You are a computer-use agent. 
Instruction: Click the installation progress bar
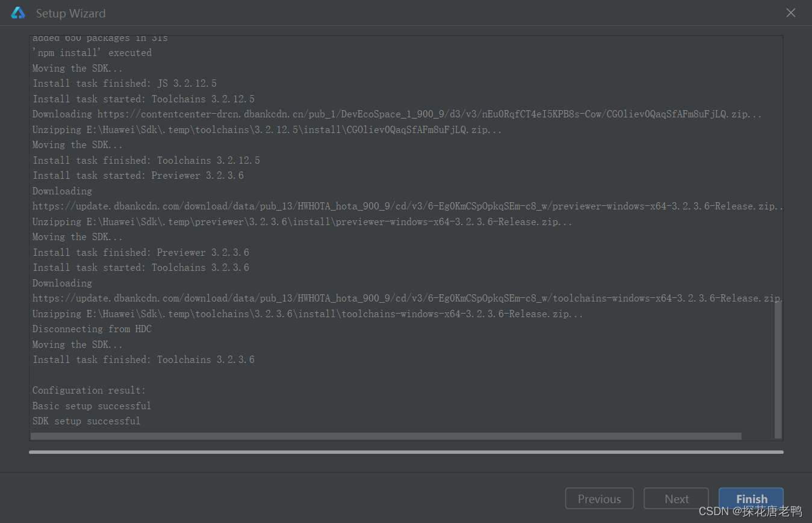pos(406,452)
